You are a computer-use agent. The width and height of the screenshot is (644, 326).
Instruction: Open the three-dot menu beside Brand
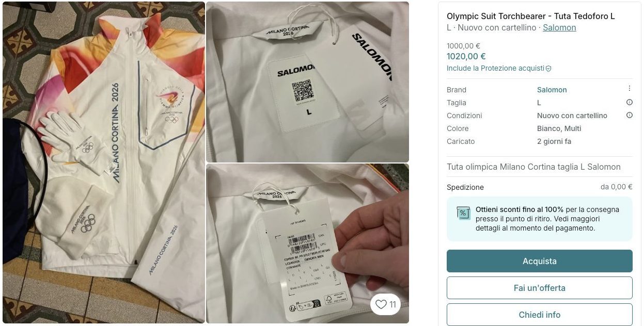[629, 89]
